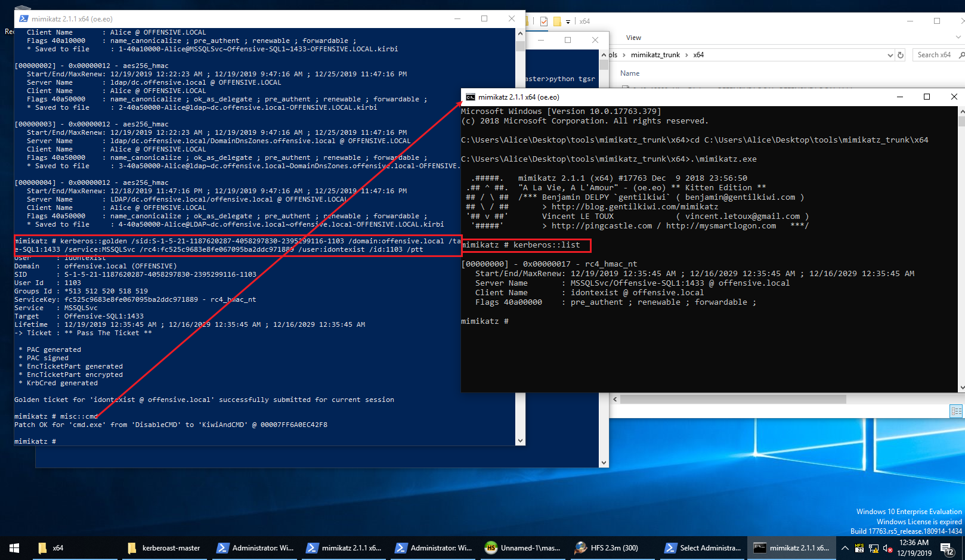
Task: Open the address bar history dropdown in Explorer
Action: tap(890, 55)
